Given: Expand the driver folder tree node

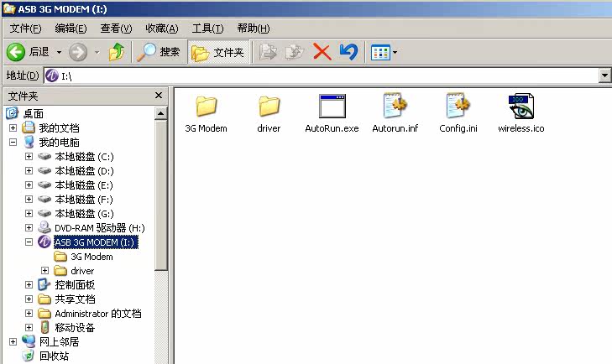Looking at the screenshot, I should coord(44,271).
